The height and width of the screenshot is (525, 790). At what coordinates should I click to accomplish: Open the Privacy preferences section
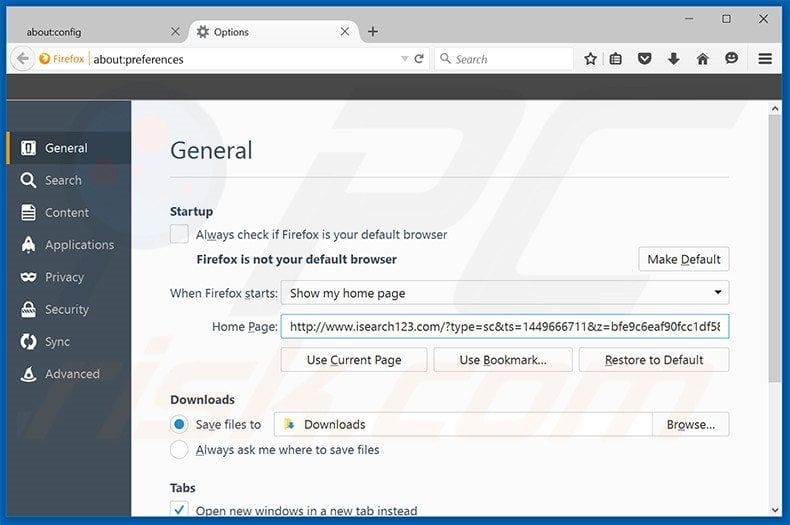coord(64,277)
